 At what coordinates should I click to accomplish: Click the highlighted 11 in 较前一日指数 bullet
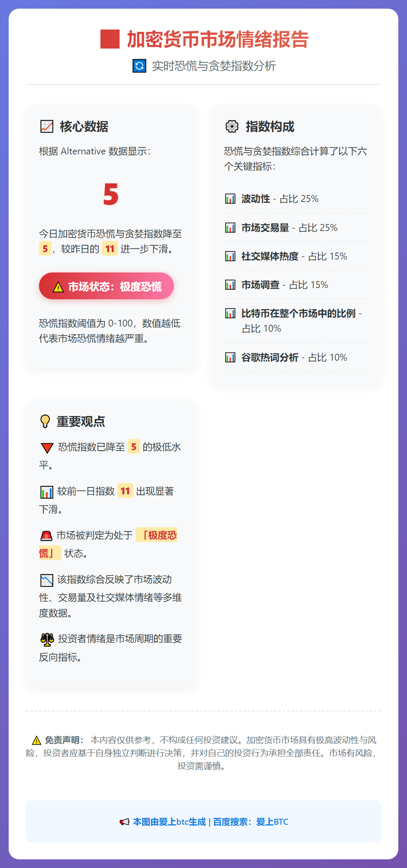click(x=125, y=491)
